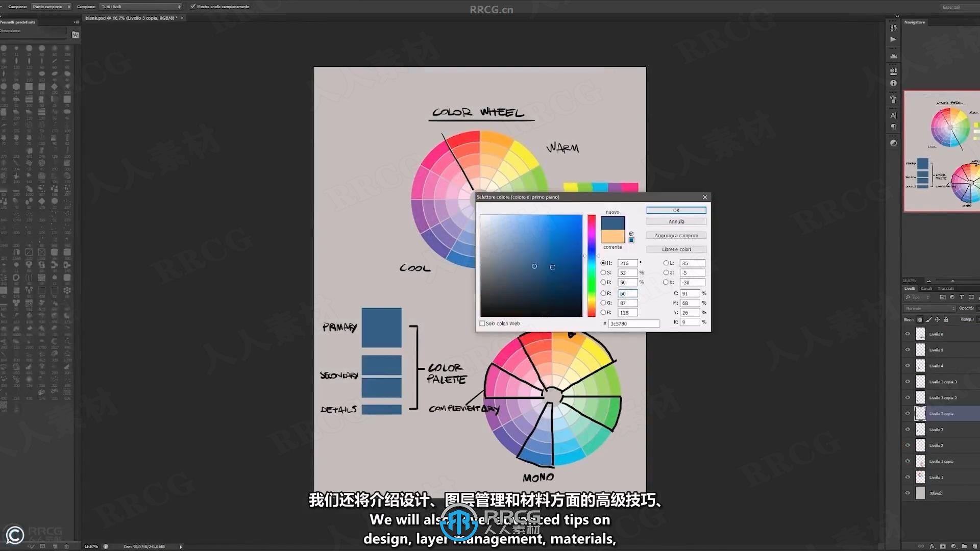Open the Punto campione sample size dropdown

pos(51,7)
